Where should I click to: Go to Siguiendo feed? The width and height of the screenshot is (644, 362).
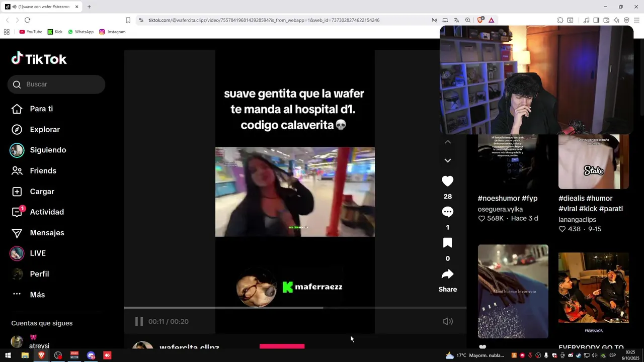coord(48,150)
